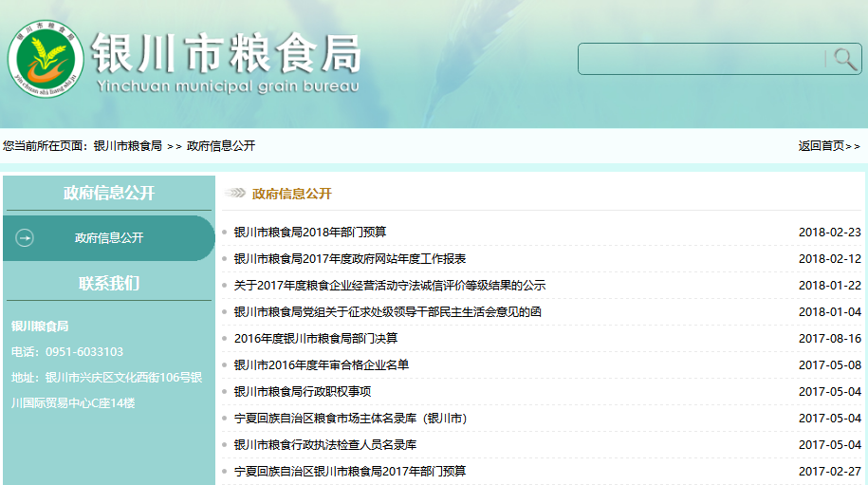Select 政府信息公开 sidebar menu item
The width and height of the screenshot is (868, 485).
tap(109, 238)
